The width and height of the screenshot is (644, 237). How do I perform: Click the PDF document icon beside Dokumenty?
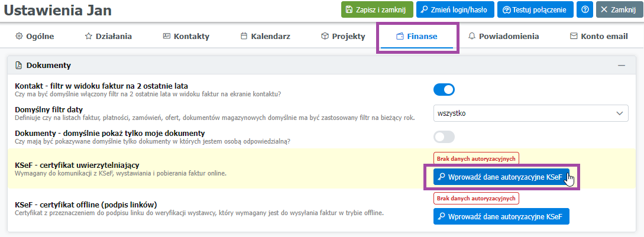coord(18,66)
